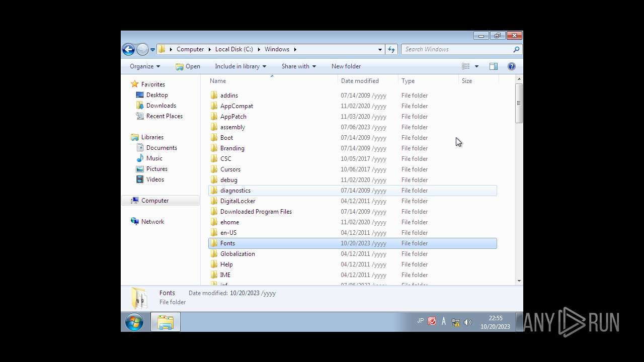Select the assembly folder icon

coord(214,127)
